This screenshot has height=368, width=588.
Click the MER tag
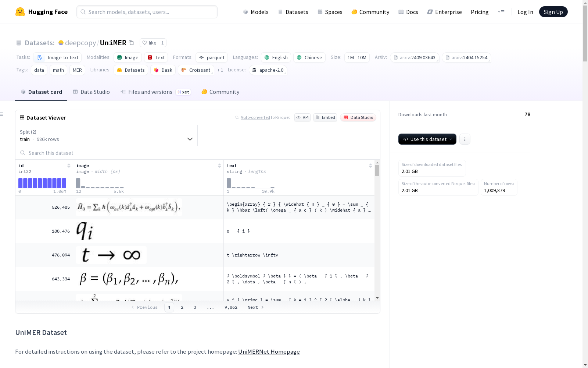click(77, 70)
